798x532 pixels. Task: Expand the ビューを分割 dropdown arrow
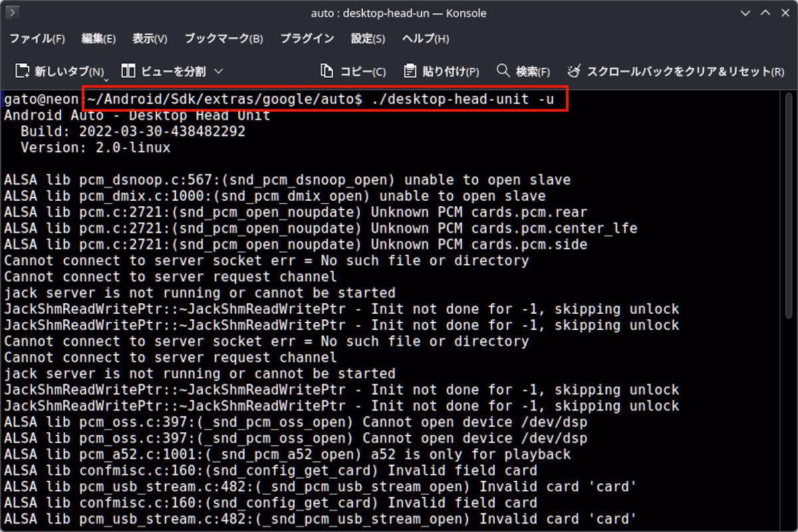point(218,71)
